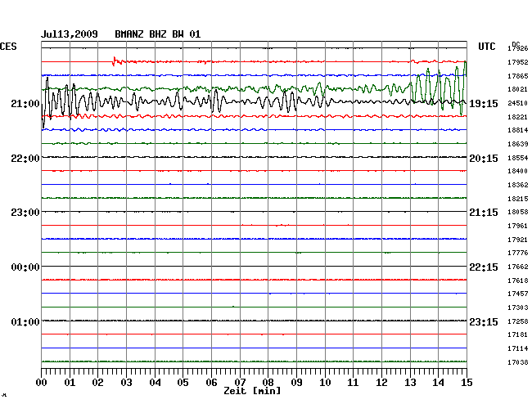532x404 pixels.
Task: Click the 04 minute axis label
Action: point(155,383)
